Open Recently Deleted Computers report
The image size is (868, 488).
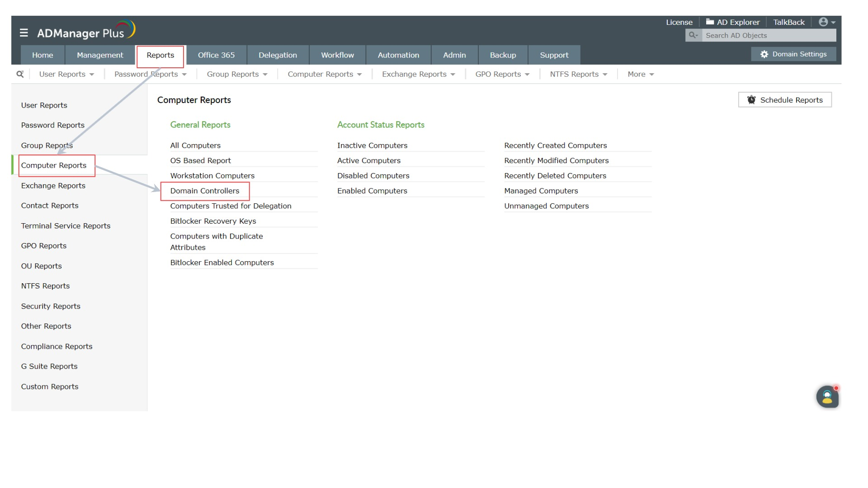[x=555, y=176]
